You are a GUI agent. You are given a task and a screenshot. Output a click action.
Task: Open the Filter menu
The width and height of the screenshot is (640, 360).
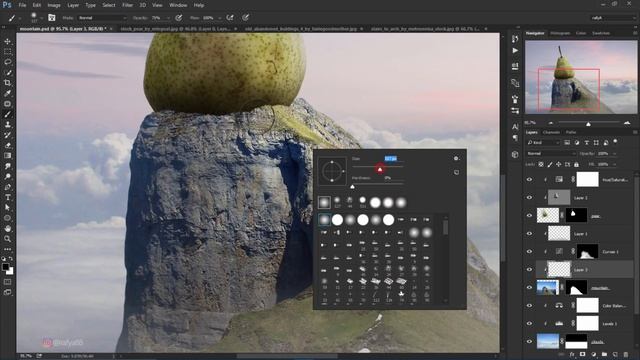127,5
